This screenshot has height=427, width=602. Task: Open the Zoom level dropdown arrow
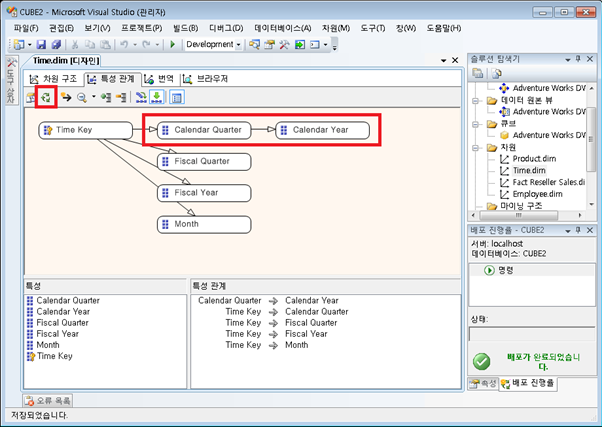tap(93, 97)
